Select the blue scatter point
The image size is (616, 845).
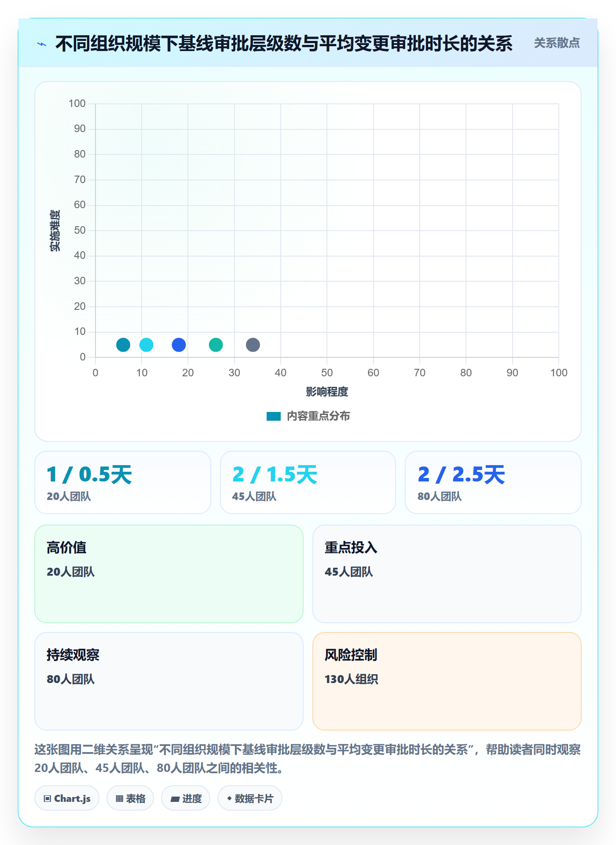179,345
